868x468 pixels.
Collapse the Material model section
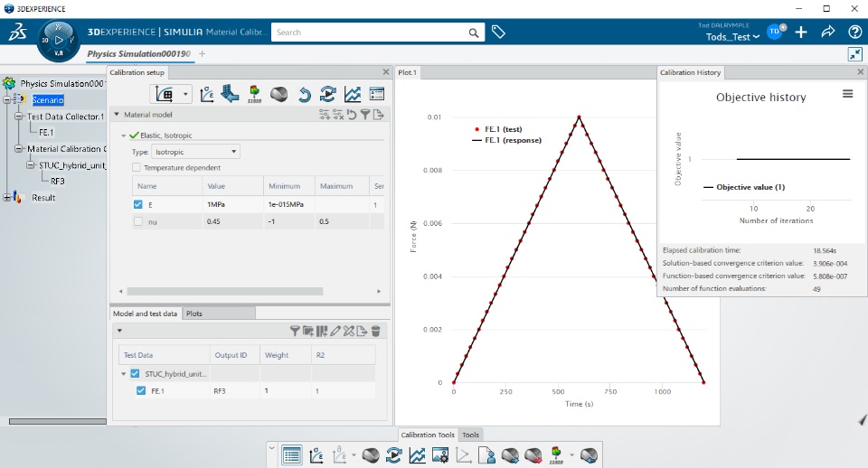click(x=117, y=115)
